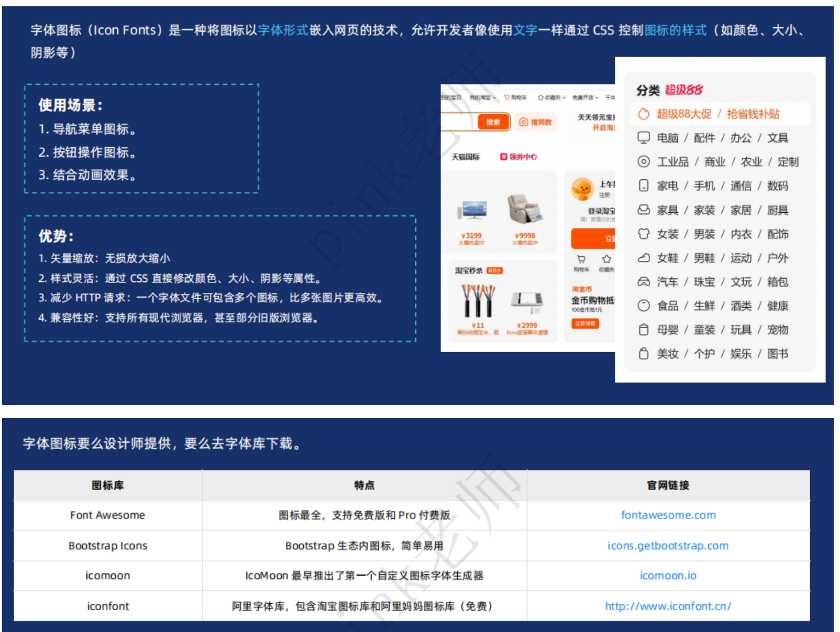
Task: Open the http://www.iconfont.cn/ link
Action: [x=668, y=606]
